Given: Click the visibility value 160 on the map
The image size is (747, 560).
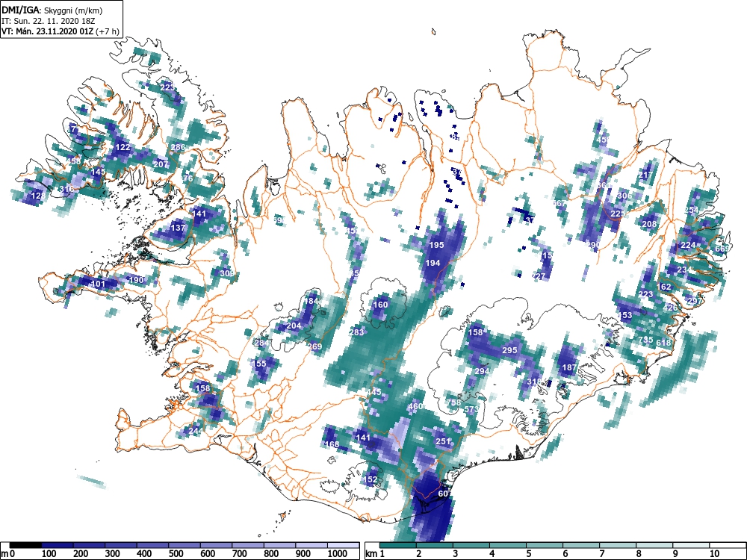Looking at the screenshot, I should (x=381, y=305).
